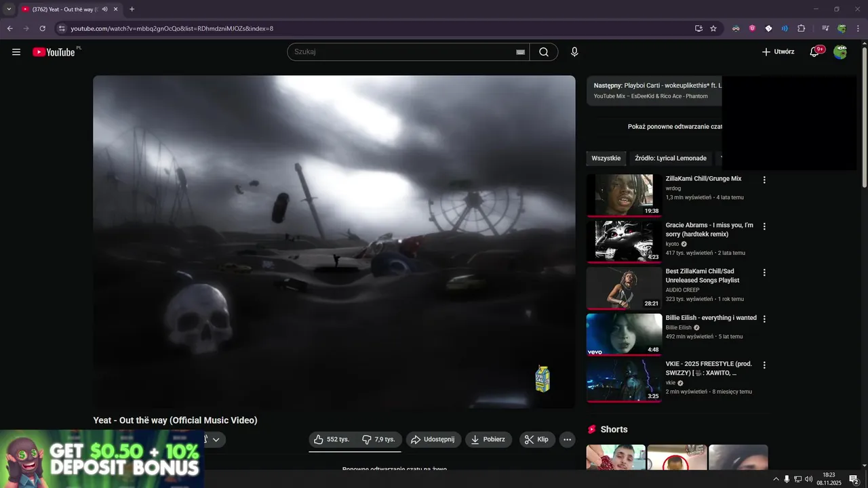Open Windows notification center icon
Screen dimensions: 868x488
854,479
